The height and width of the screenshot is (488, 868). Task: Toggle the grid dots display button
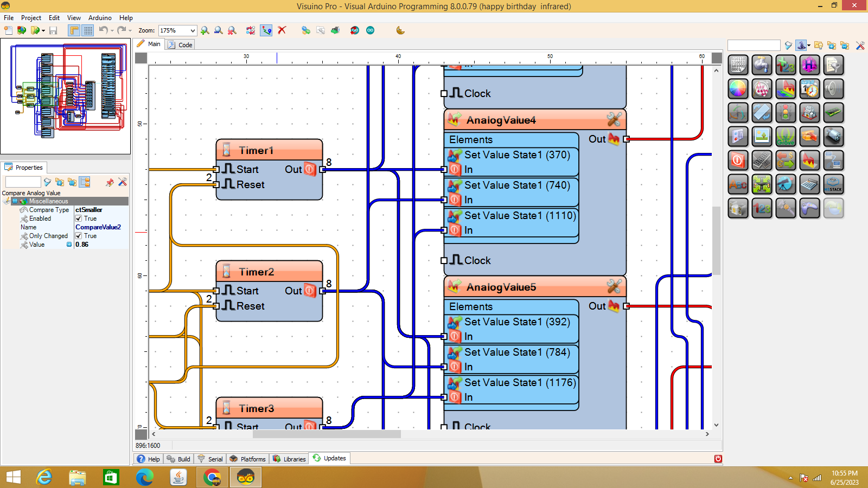coord(88,30)
